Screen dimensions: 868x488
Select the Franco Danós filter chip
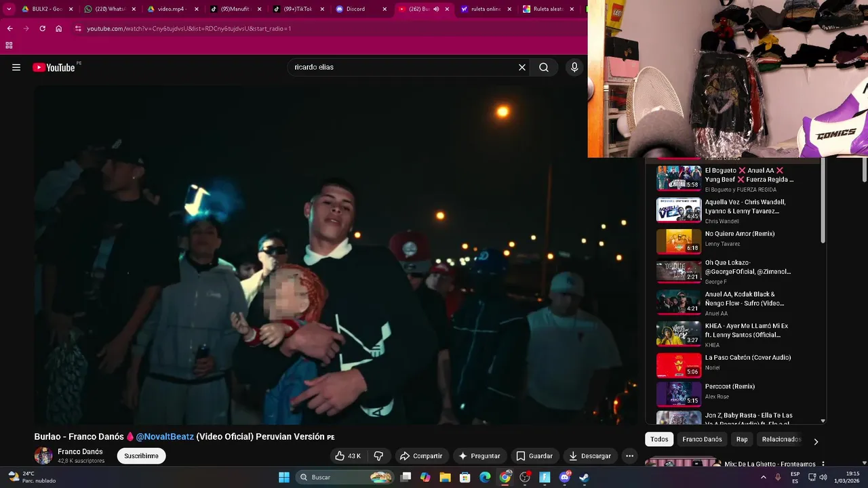702,439
